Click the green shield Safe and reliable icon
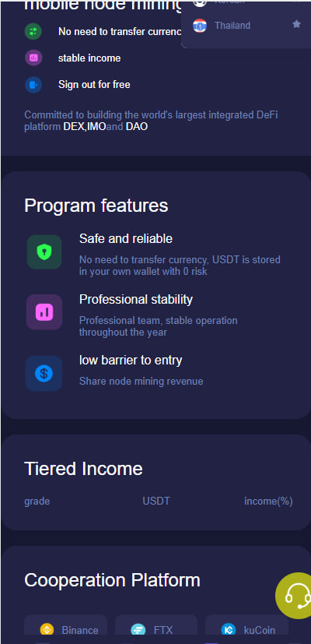This screenshot has width=311, height=644. pyautogui.click(x=44, y=252)
